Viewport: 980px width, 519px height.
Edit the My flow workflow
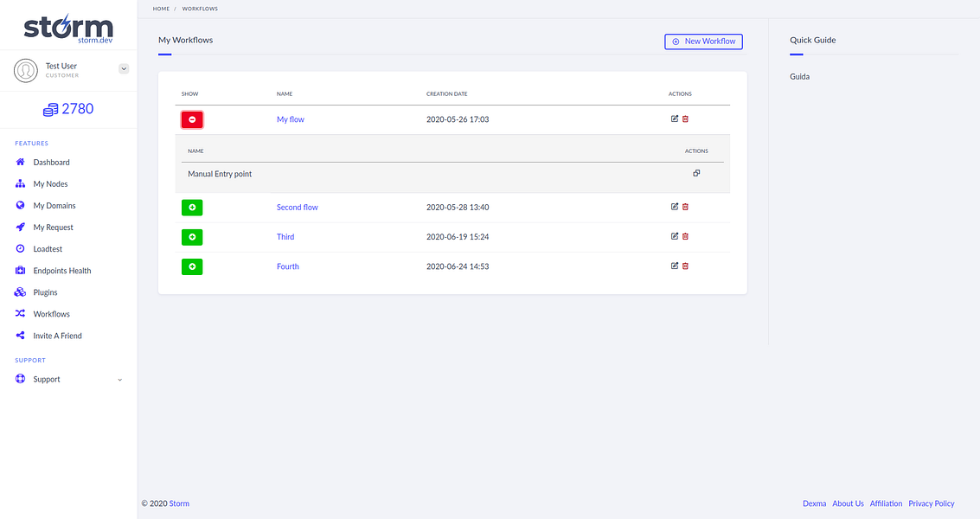[675, 119]
